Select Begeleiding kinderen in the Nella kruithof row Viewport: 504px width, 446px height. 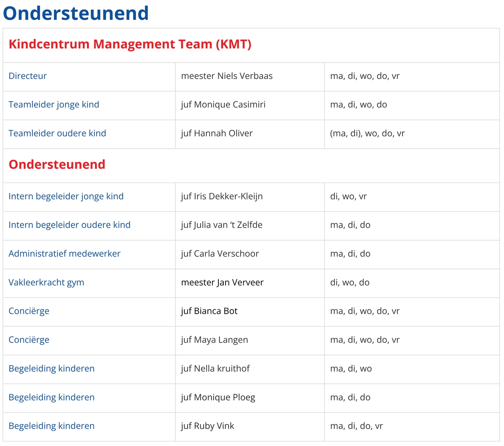click(x=51, y=368)
